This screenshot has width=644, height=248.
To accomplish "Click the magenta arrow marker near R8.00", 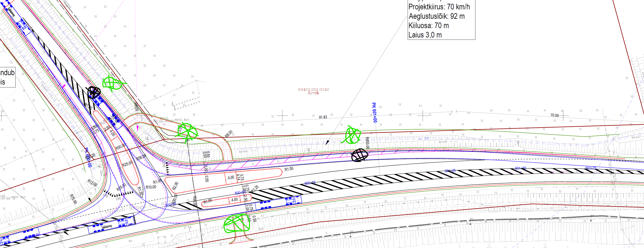I will pyautogui.click(x=137, y=128).
